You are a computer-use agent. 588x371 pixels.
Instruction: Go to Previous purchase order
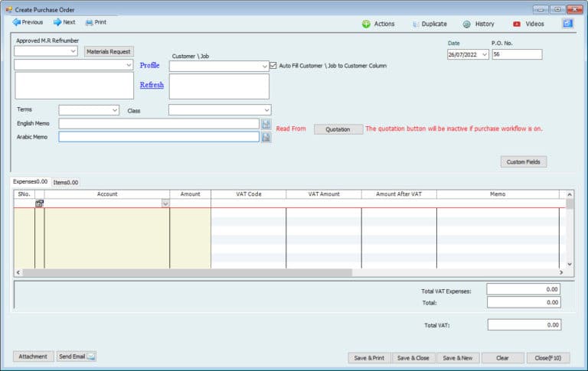[28, 22]
